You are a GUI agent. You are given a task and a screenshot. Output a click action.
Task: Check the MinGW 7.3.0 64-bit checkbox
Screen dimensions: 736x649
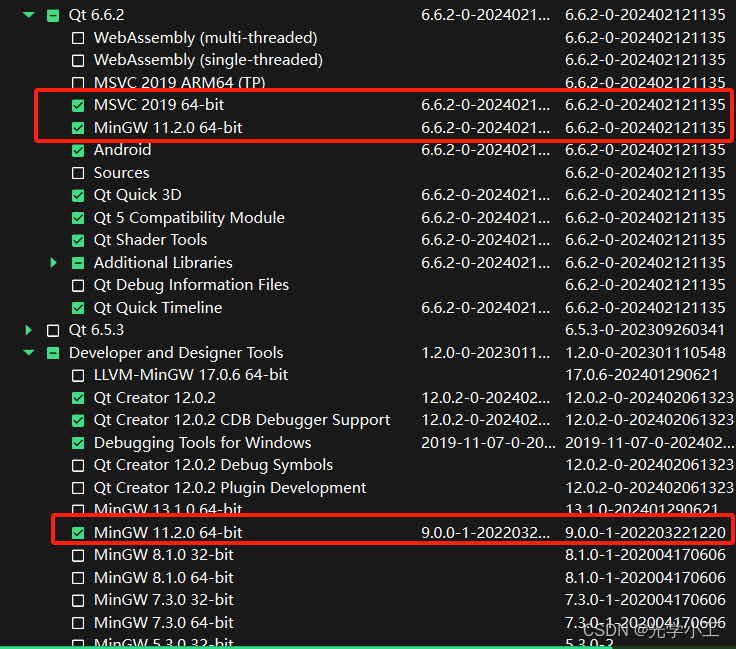click(78, 623)
